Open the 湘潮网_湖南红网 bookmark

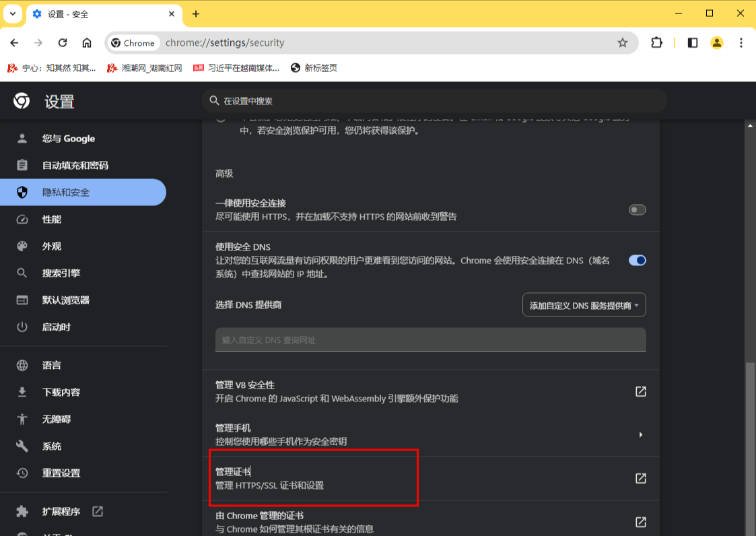point(145,68)
